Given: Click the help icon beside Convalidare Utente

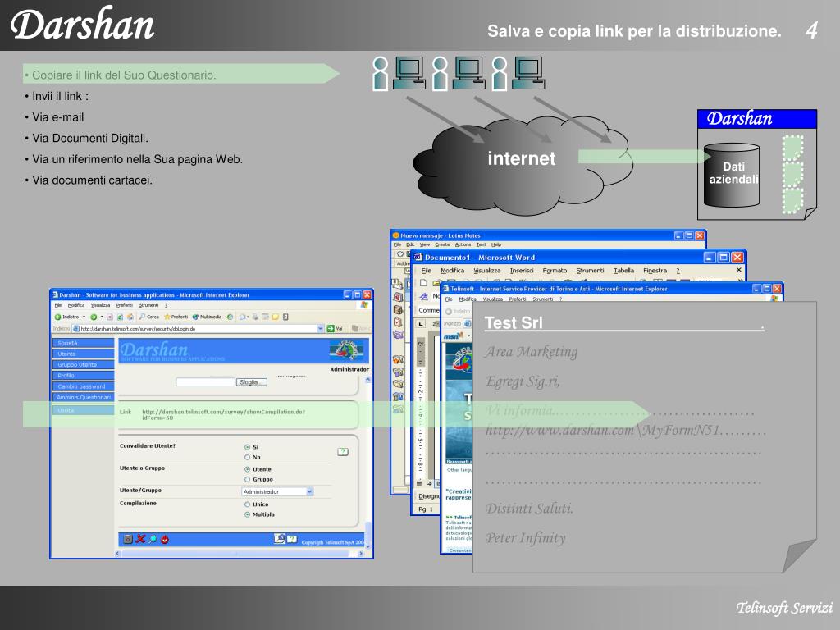Looking at the screenshot, I should point(343,452).
